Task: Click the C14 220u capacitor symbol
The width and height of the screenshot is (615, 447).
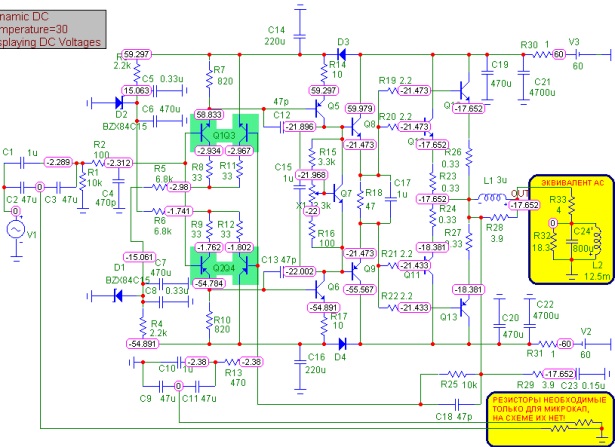Action: [x=300, y=36]
